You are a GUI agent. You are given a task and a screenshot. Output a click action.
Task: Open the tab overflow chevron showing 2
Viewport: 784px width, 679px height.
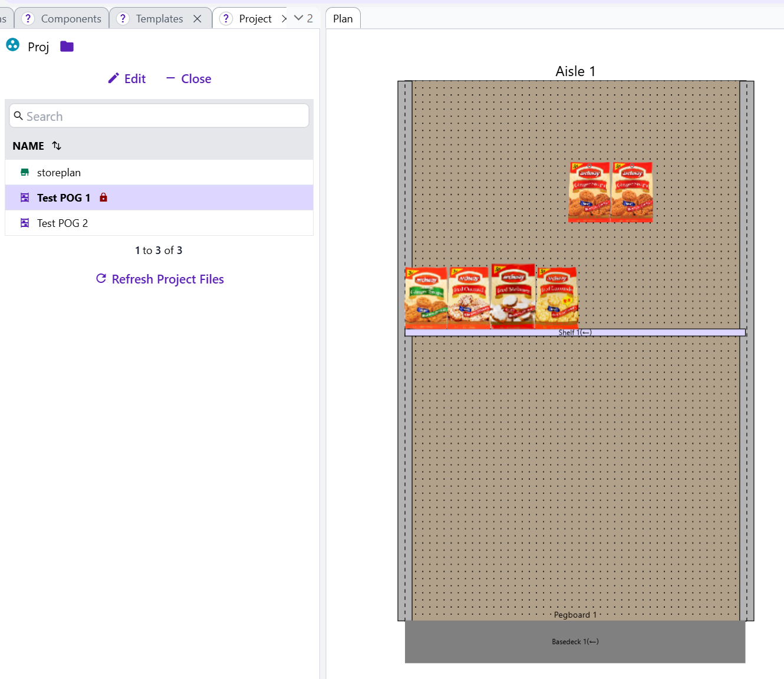coord(303,18)
